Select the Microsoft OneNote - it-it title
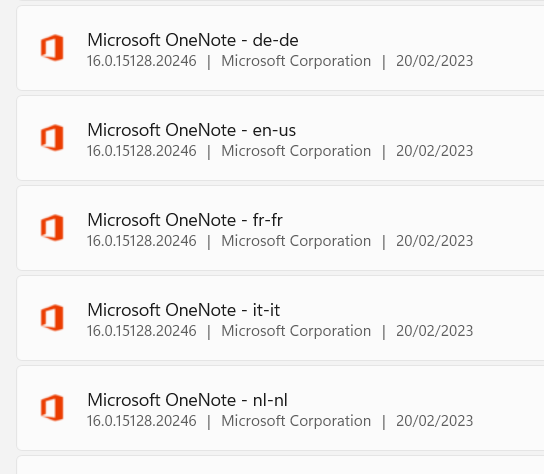The width and height of the screenshot is (544, 474). tap(184, 310)
